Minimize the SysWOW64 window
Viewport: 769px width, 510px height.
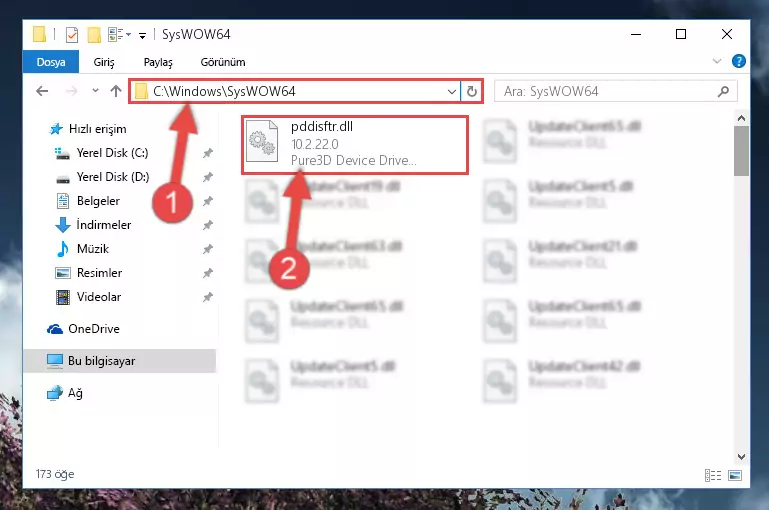(x=636, y=34)
